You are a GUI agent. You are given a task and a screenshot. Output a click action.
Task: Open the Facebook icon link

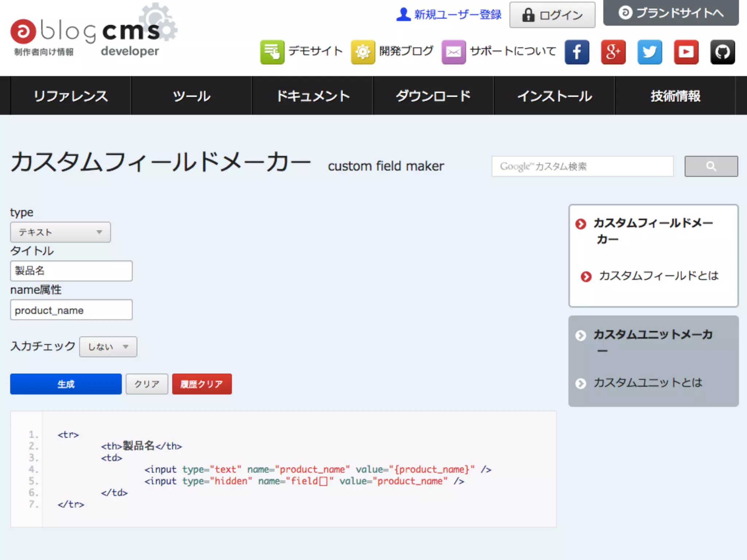(577, 52)
